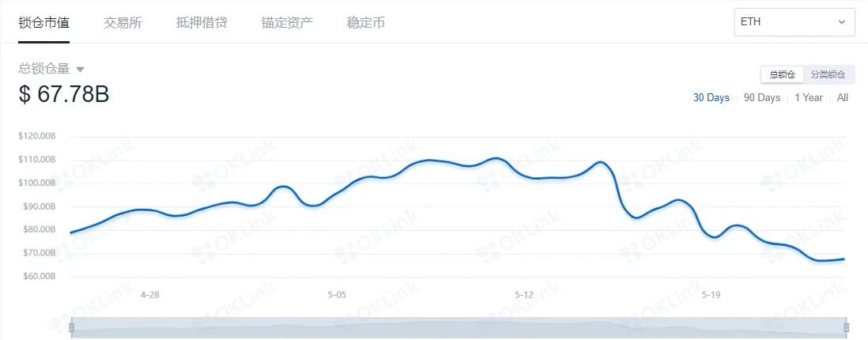The height and width of the screenshot is (340, 868).
Task: Expand the 总锁仓量 metric arrow
Action: point(80,70)
